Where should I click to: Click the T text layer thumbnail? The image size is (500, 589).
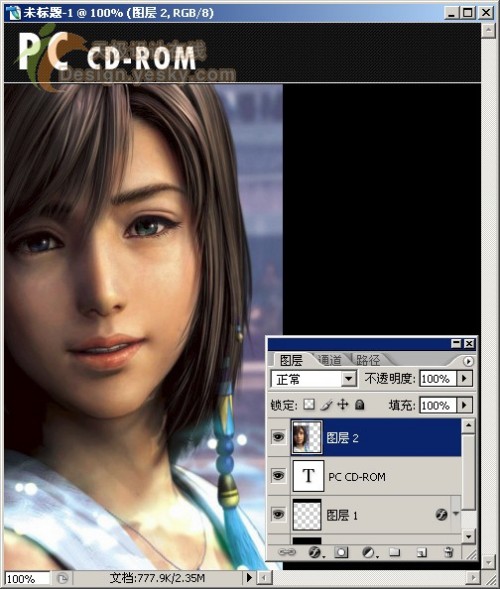click(x=308, y=476)
